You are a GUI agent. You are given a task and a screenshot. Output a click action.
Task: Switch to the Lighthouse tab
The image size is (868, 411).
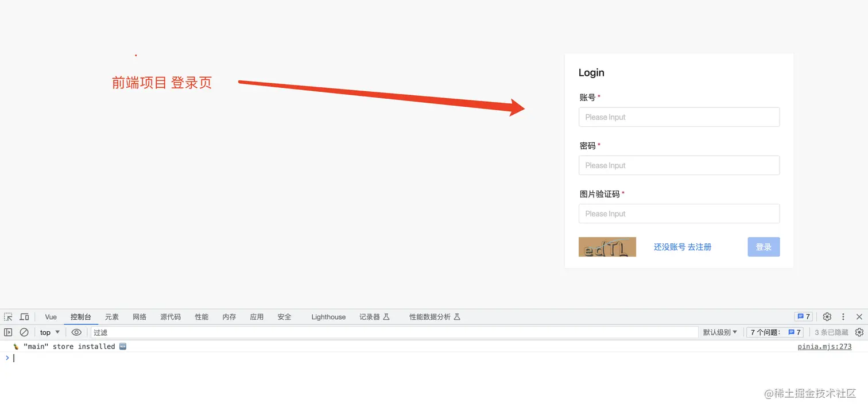pos(328,317)
